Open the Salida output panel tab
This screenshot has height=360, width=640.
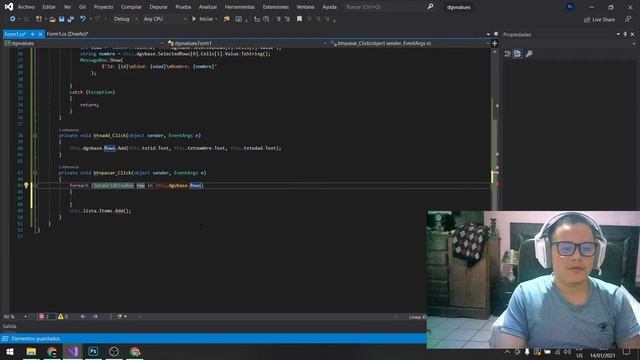[x=9, y=327]
